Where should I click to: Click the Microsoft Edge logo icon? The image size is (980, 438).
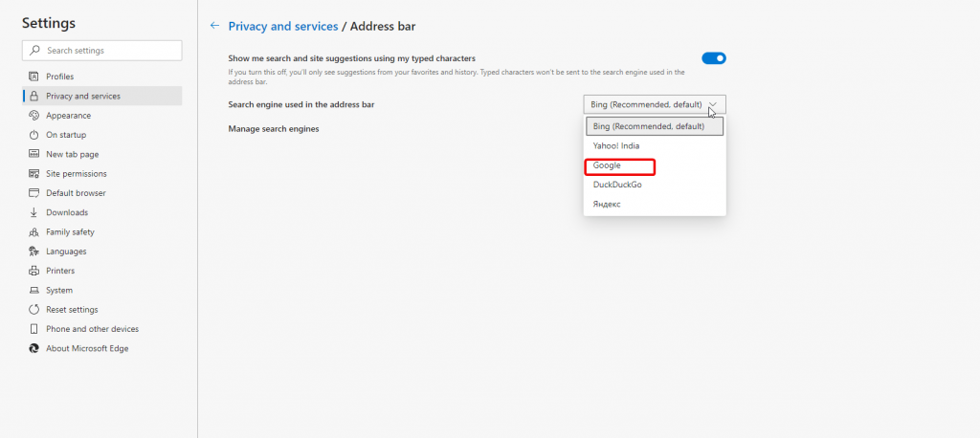coord(33,348)
